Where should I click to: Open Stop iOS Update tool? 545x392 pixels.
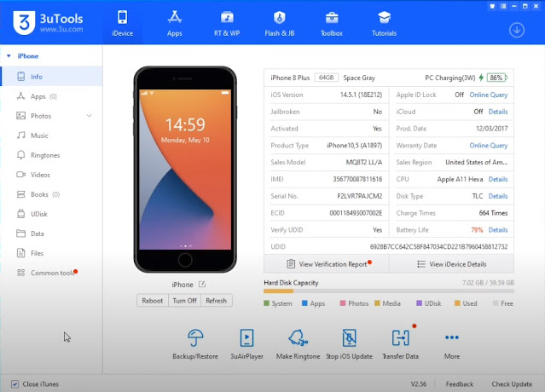coord(350,343)
